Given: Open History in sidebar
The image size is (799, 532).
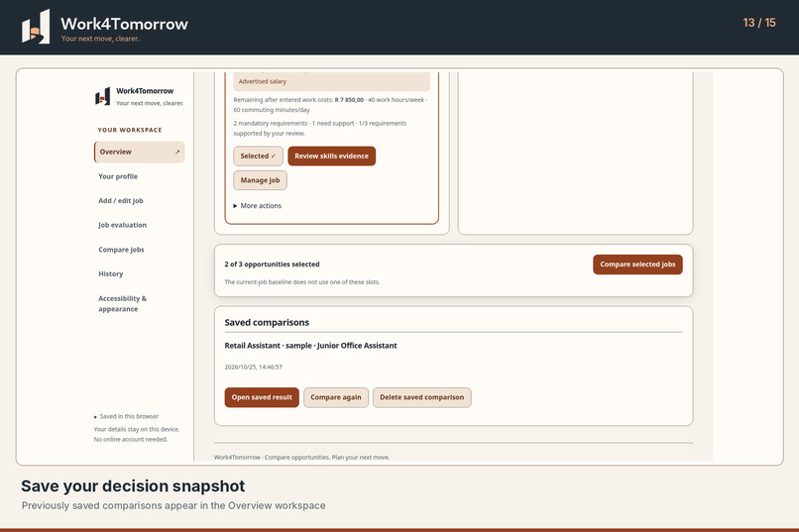Looking at the screenshot, I should click(x=111, y=273).
